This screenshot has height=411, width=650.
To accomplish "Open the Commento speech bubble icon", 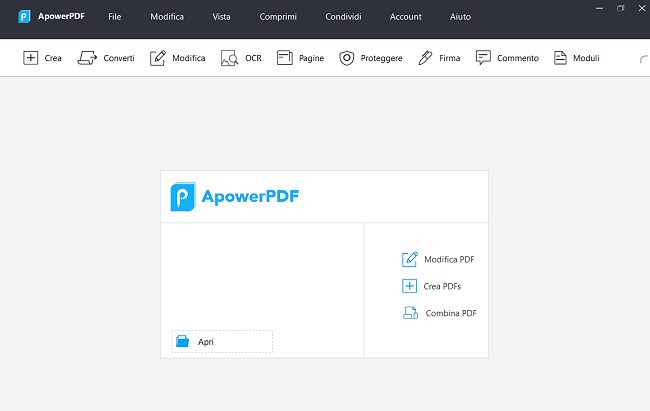I will click(483, 58).
